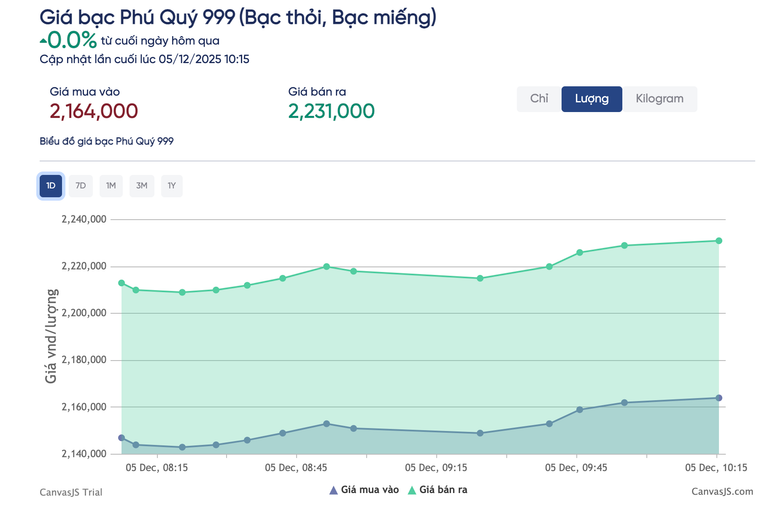This screenshot has width=770, height=511.
Task: Click the last sell-price data point at 10:15
Action: 719,240
